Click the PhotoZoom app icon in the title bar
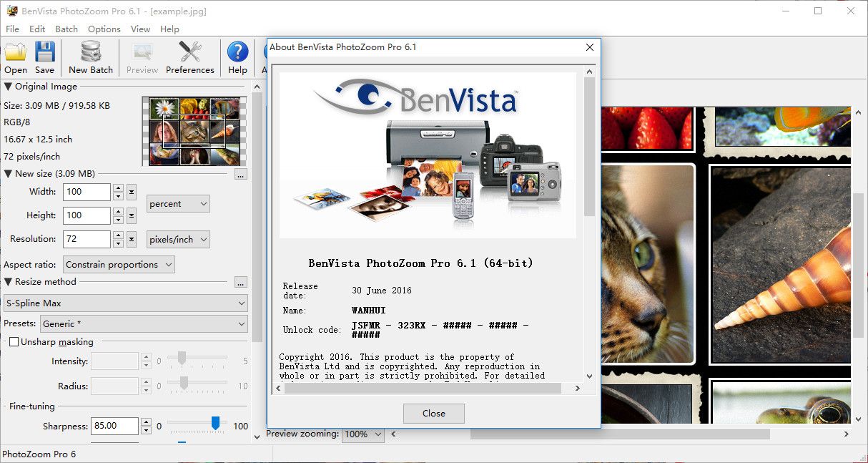The height and width of the screenshot is (463, 868). (11, 11)
